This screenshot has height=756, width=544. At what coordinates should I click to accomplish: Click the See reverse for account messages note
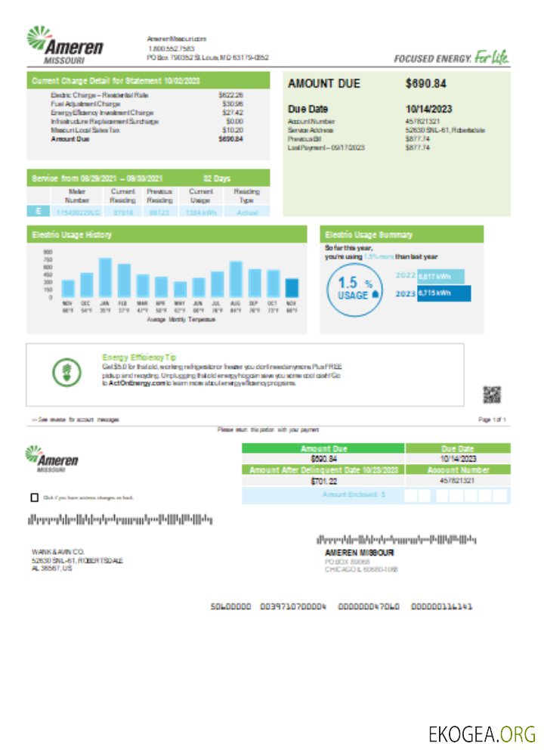(76, 420)
